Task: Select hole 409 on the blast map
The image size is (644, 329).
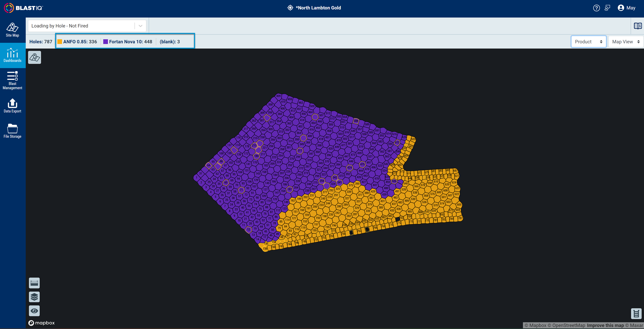Action: pyautogui.click(x=279, y=96)
